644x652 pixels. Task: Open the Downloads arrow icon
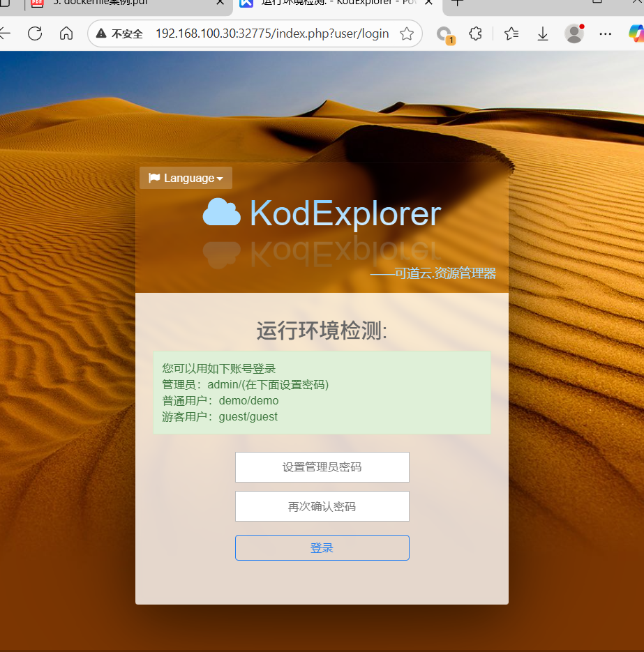point(543,33)
